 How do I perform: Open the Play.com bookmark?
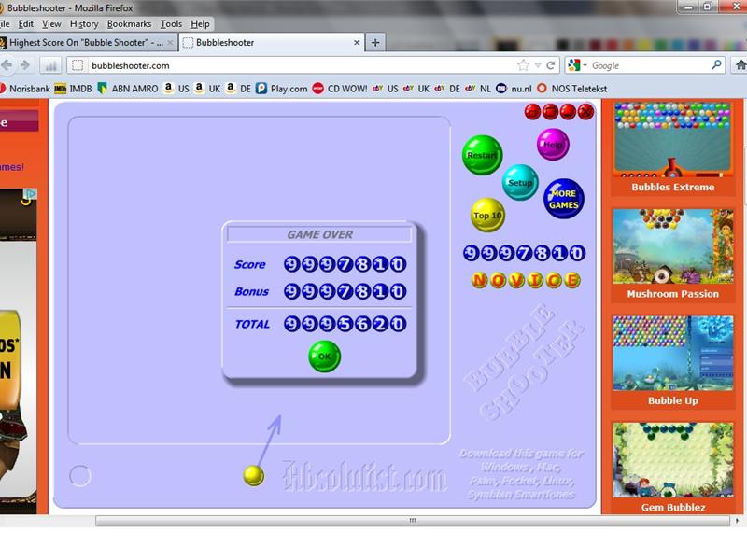pyautogui.click(x=282, y=89)
